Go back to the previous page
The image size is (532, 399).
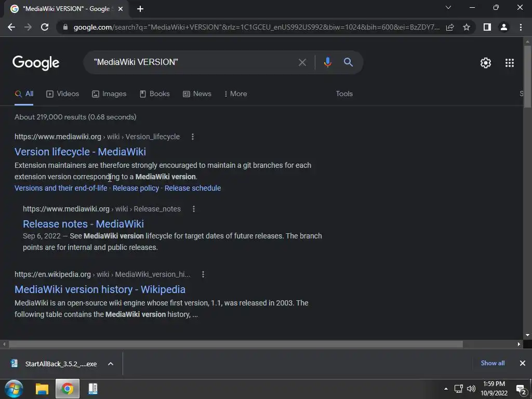(11, 27)
